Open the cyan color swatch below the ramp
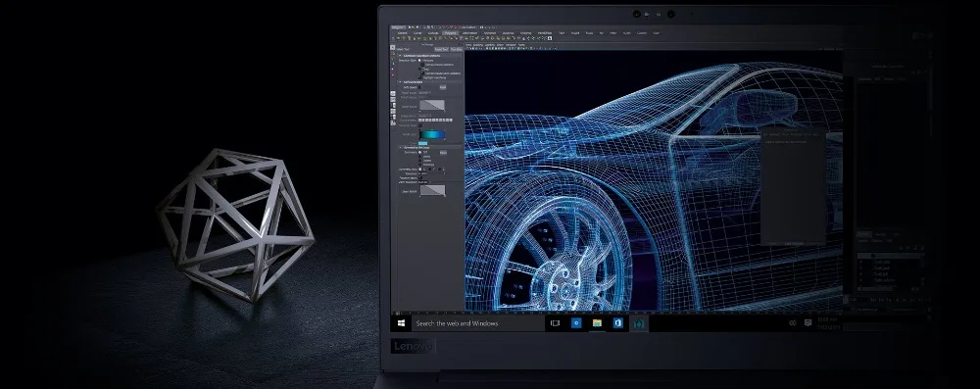This screenshot has width=980, height=389. click(x=423, y=143)
